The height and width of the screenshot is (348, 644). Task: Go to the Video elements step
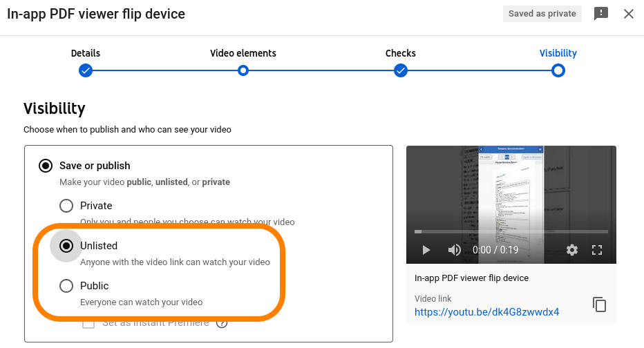[x=243, y=70]
